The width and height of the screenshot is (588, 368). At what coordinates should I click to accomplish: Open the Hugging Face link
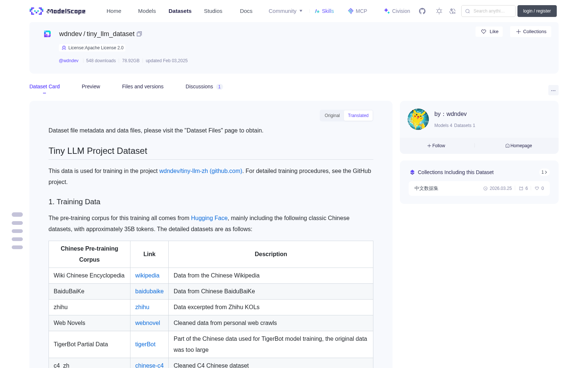click(209, 218)
